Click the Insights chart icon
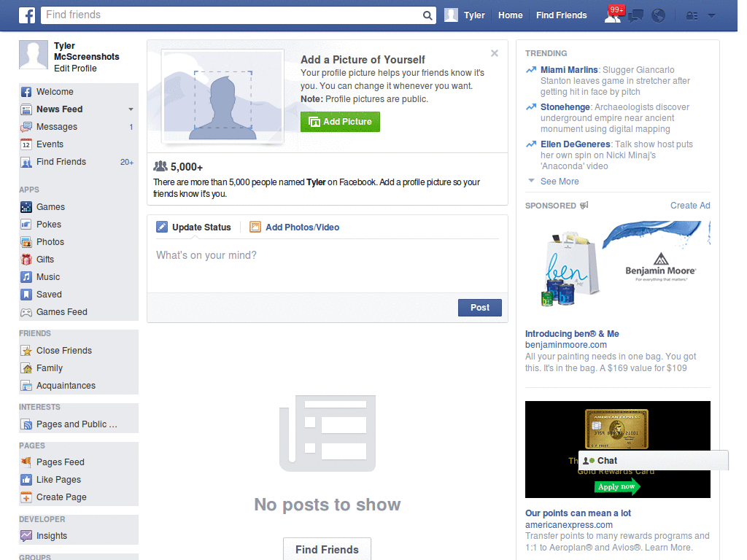The width and height of the screenshot is (747, 560). [x=26, y=536]
